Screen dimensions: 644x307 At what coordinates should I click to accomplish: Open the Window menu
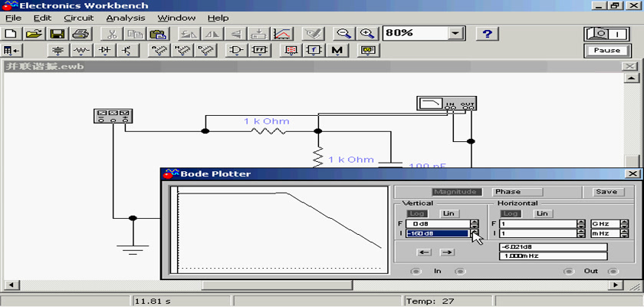[x=176, y=18]
